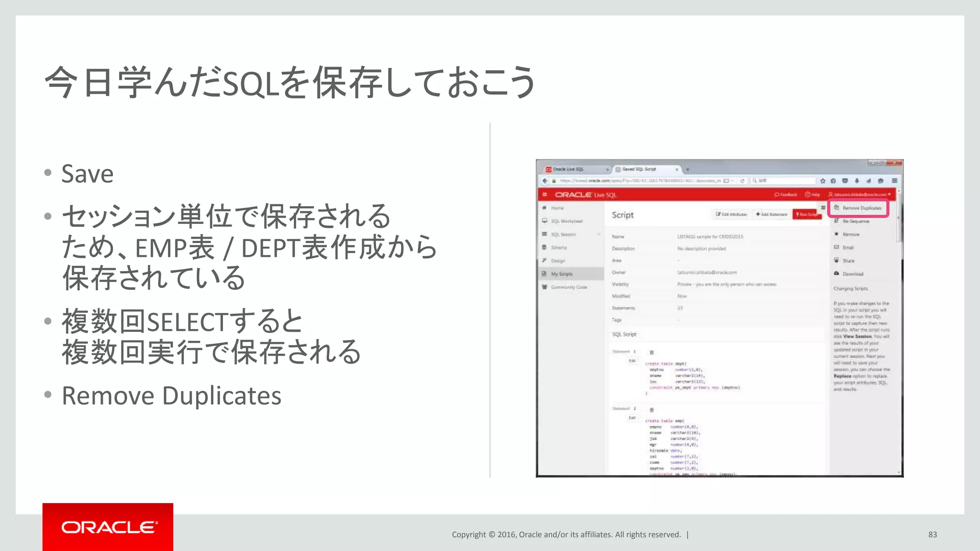The width and height of the screenshot is (980, 551).
Task: Click the Edit Attributes button
Action: click(x=732, y=214)
